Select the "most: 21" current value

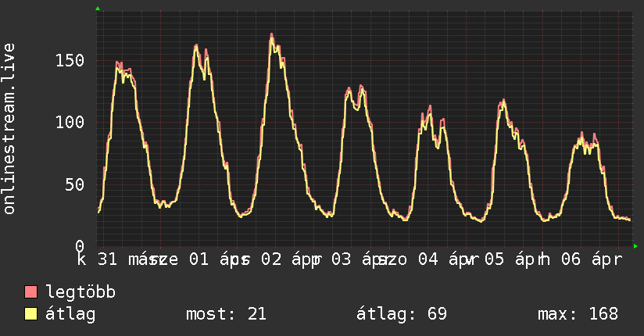click(x=226, y=314)
